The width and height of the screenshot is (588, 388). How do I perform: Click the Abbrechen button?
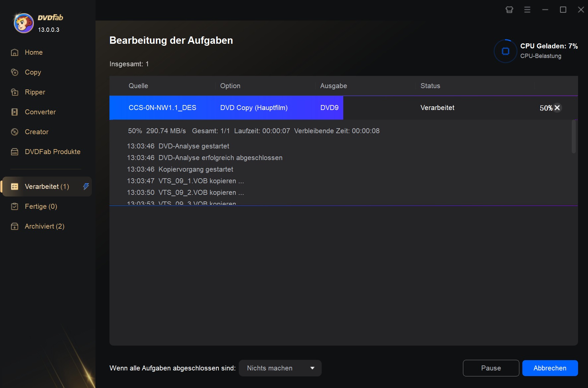point(550,368)
